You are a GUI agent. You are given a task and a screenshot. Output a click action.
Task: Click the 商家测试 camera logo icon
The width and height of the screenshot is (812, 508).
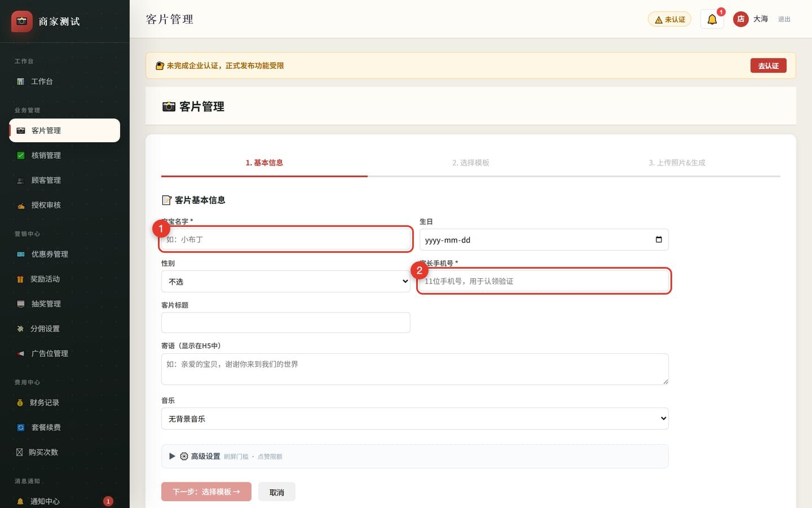point(22,21)
